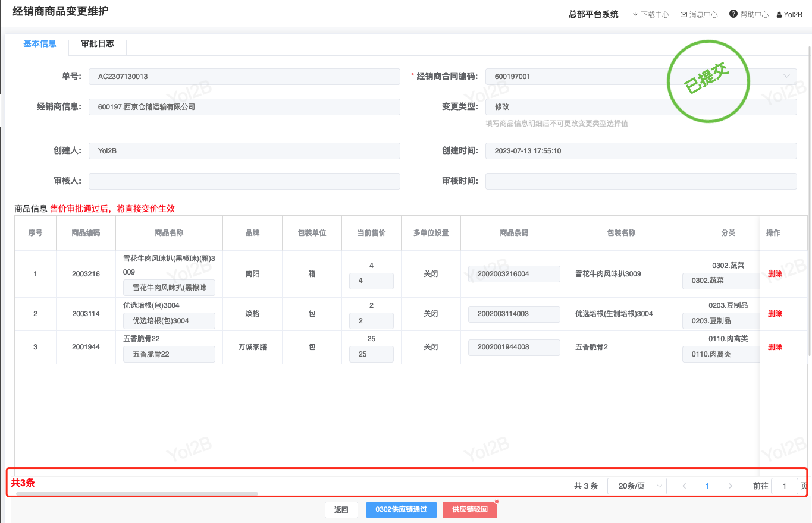Image resolution: width=812 pixels, height=523 pixels.
Task: Click the horizontal scrollbar under the table
Action: pyautogui.click(x=137, y=493)
